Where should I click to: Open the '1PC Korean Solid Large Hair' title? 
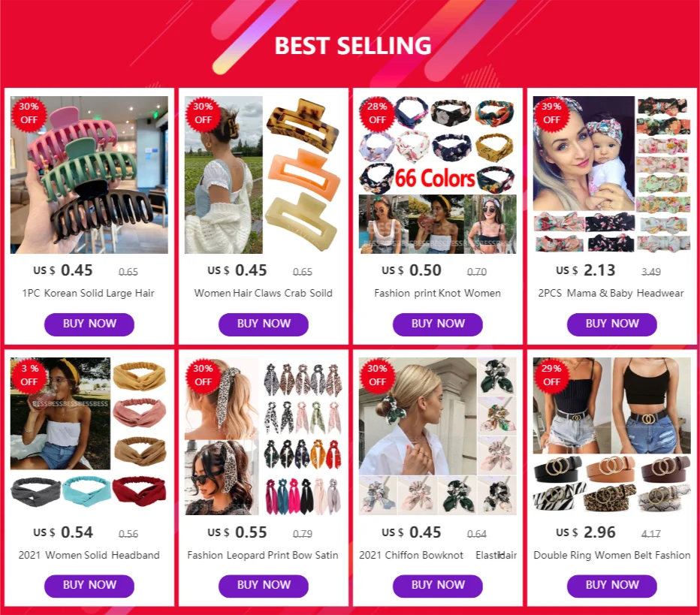89,293
